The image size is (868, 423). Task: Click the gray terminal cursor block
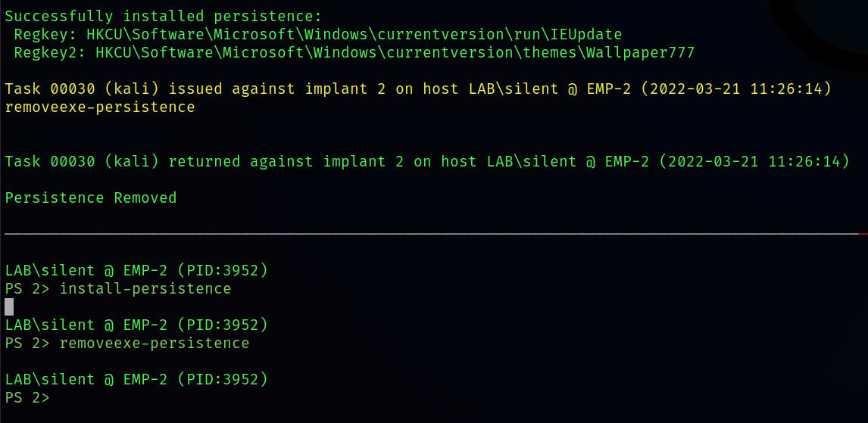pos(9,306)
